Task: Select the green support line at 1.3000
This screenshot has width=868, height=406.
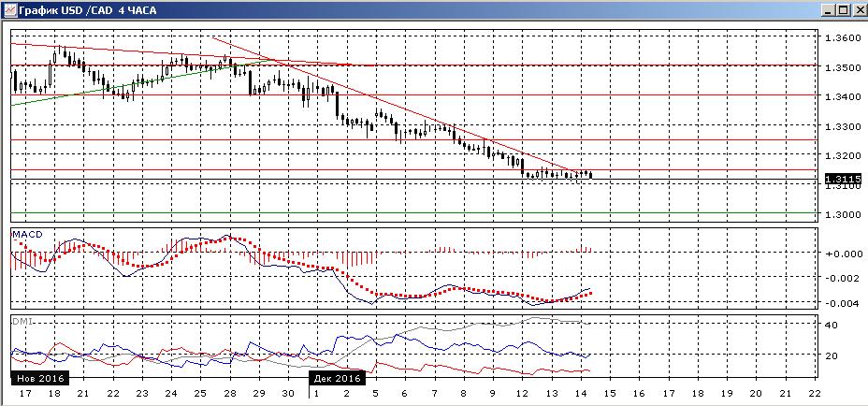Action: [x=414, y=212]
